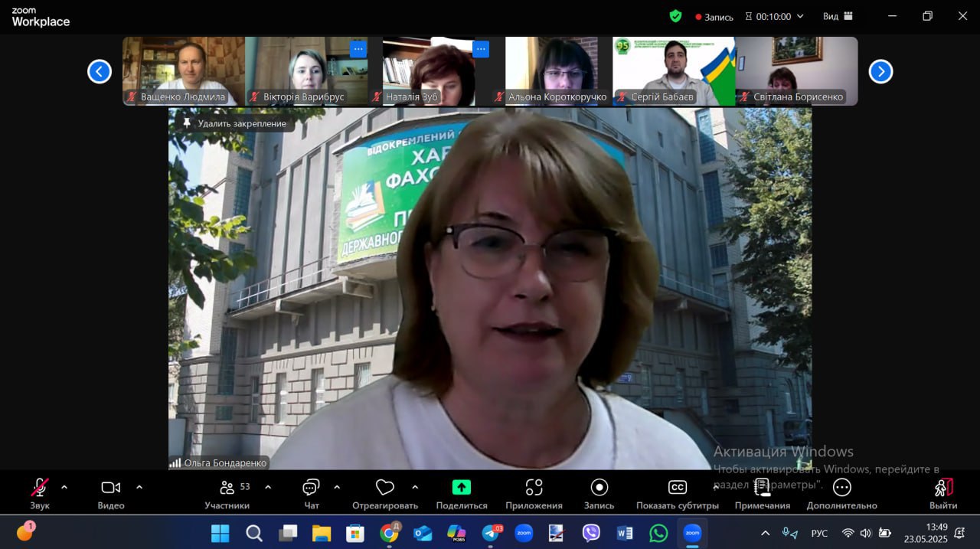Remove pin via Удалить закрепление
The height and width of the screenshot is (549, 980).
point(234,123)
